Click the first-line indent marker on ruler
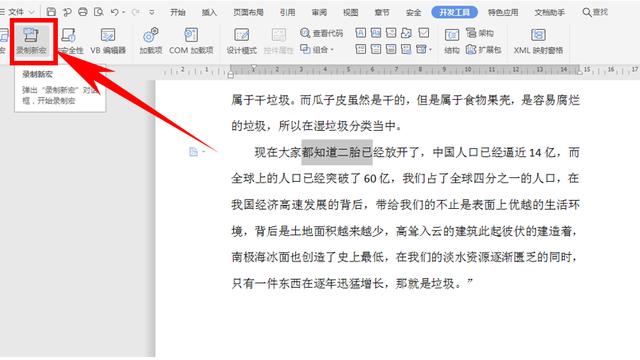This screenshot has width=640, height=360. [x=253, y=67]
